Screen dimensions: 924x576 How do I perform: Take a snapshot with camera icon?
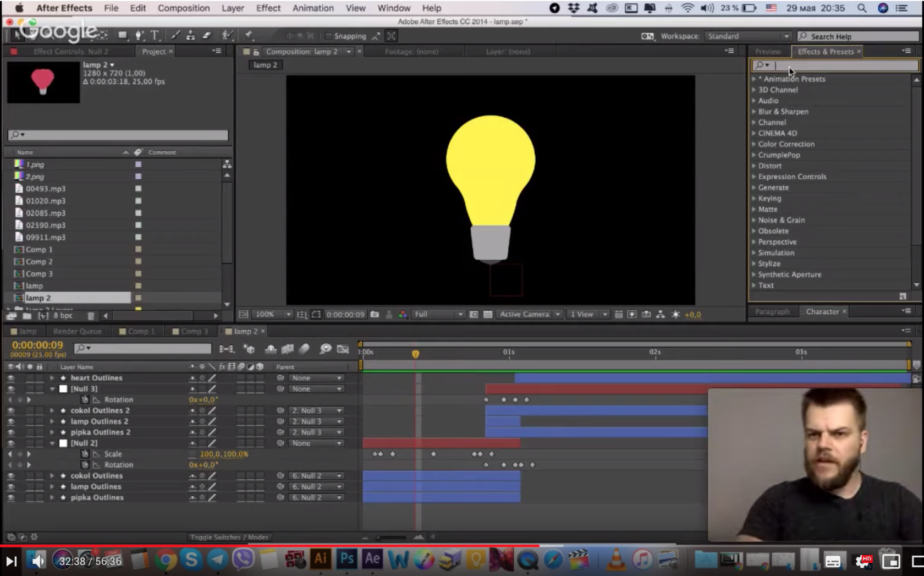[x=375, y=314]
